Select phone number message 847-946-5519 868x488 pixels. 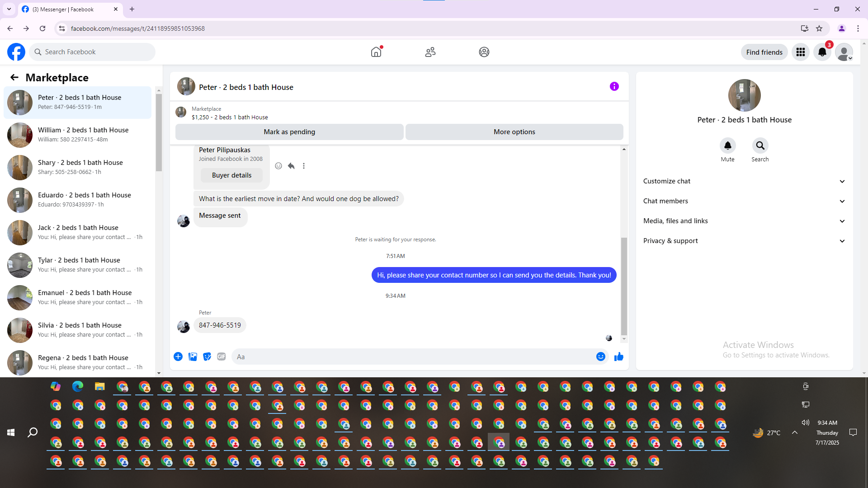coord(220,325)
